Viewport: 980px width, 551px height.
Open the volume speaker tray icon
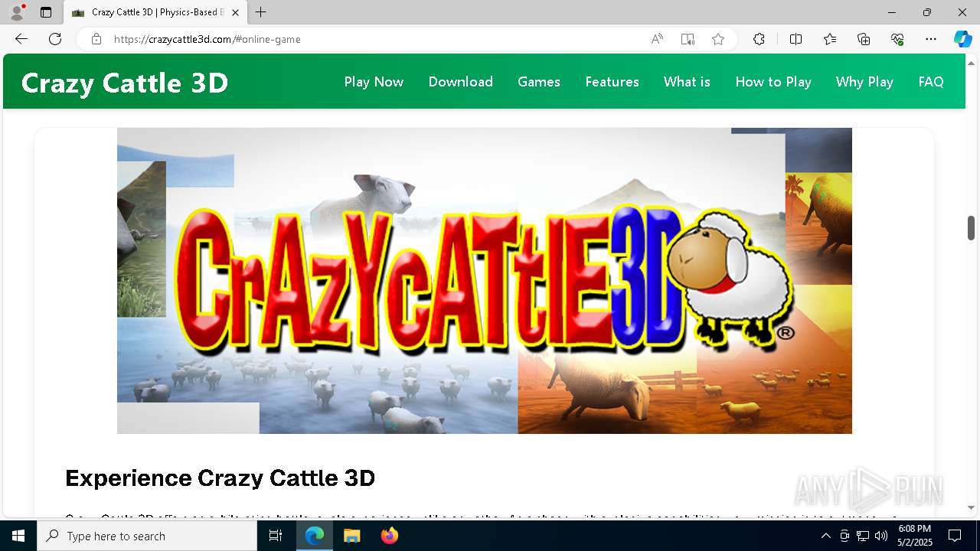[881, 536]
